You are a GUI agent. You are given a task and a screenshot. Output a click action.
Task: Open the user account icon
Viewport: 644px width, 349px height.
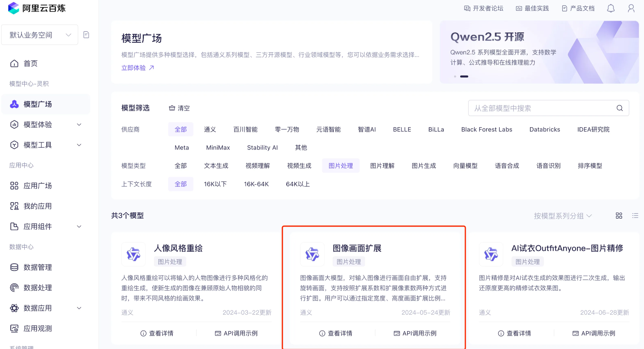[x=631, y=8]
